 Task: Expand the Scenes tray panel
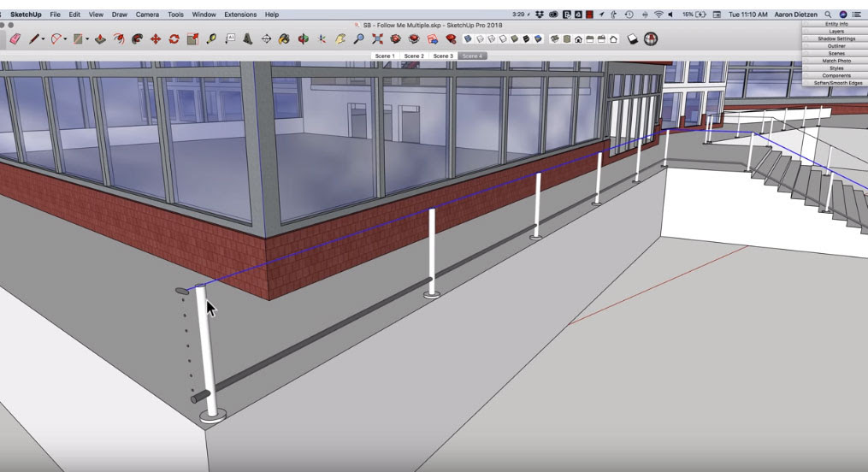click(x=836, y=53)
